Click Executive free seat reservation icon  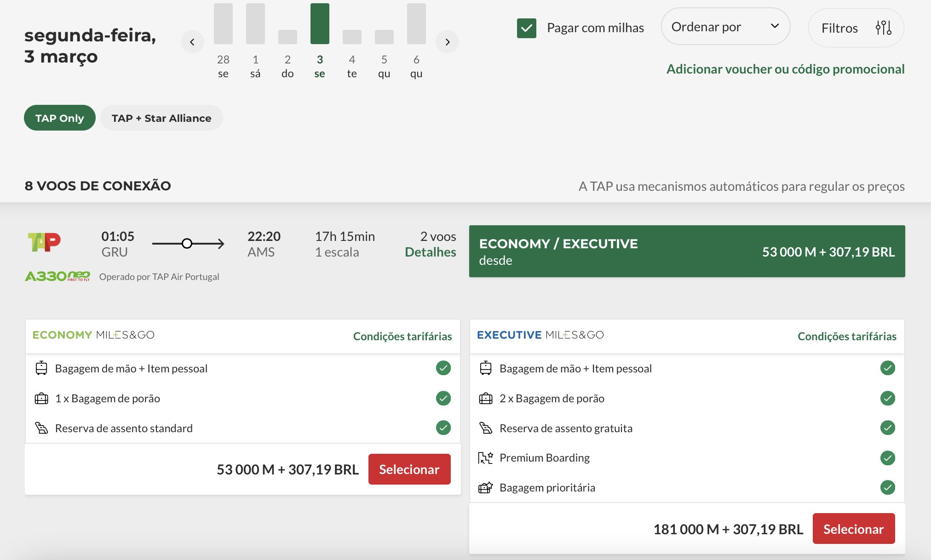tap(486, 428)
